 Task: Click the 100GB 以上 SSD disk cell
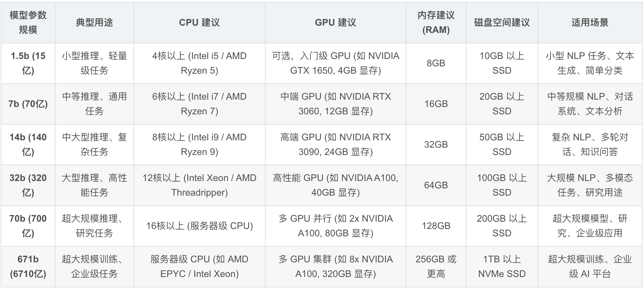502,185
